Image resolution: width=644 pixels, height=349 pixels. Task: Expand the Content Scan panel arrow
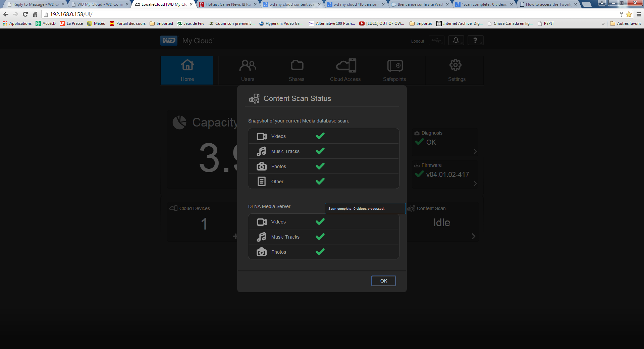tap(473, 236)
